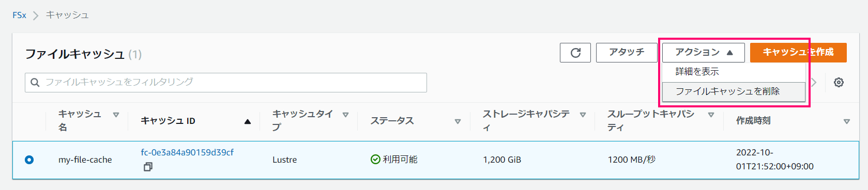Click the アタッチ button

tap(627, 53)
